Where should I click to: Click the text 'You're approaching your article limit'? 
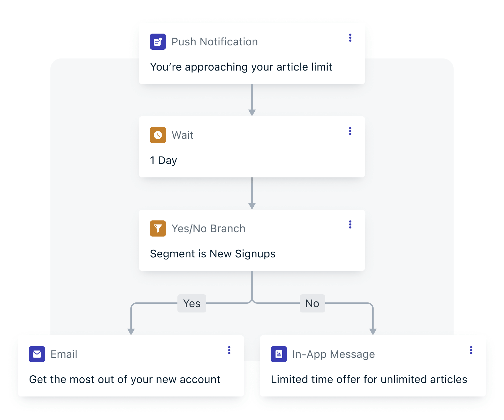241,67
